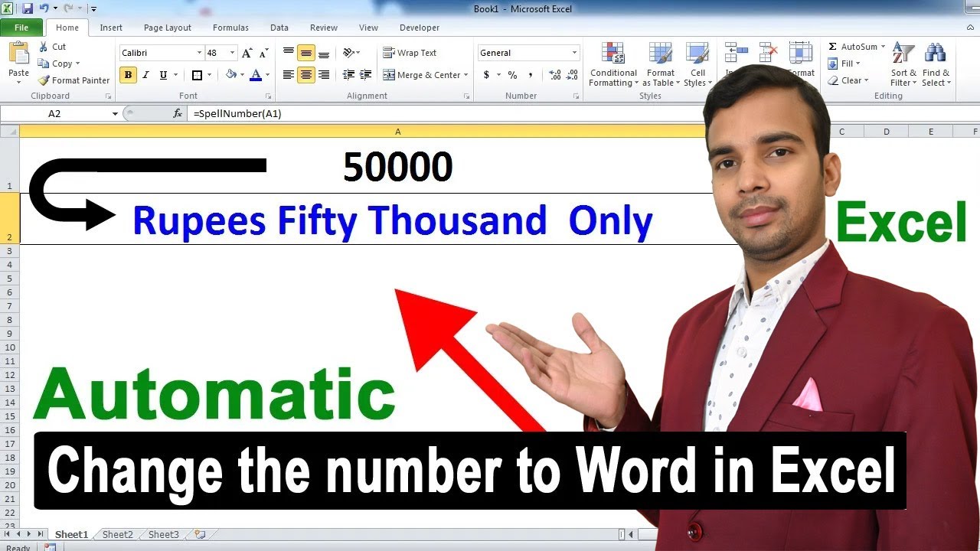Apply Percent Style format
Viewport: 980px width, 551px height.
coord(512,75)
